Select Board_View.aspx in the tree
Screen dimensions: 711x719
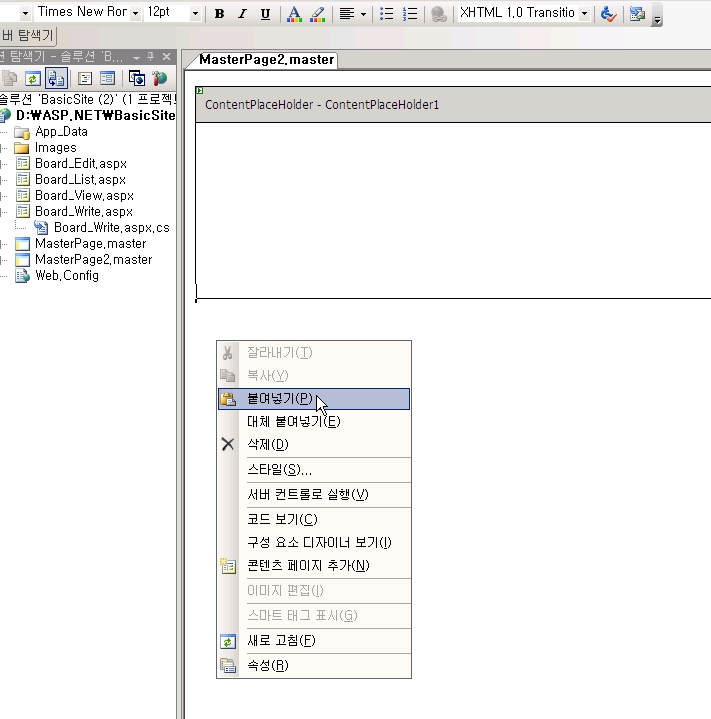point(84,196)
